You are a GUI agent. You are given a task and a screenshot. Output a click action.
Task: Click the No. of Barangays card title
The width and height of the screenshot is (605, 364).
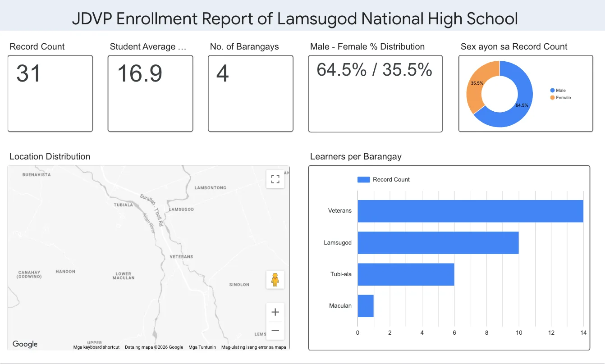click(x=244, y=47)
